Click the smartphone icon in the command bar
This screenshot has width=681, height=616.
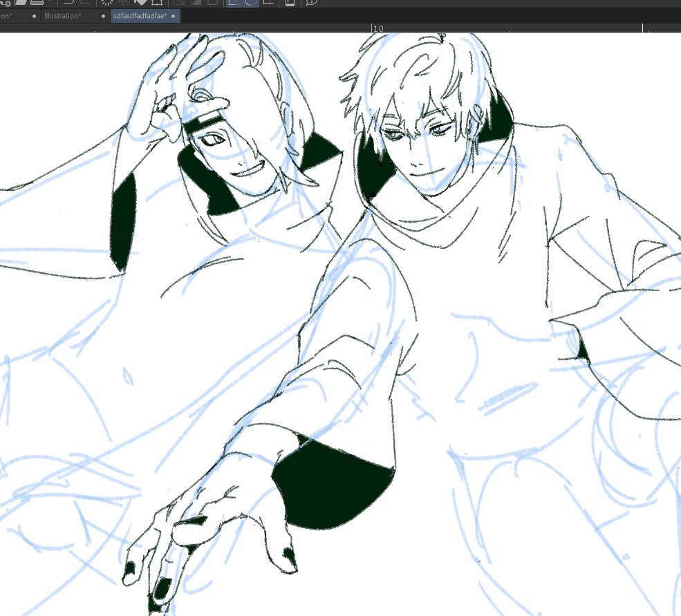pos(290,2)
